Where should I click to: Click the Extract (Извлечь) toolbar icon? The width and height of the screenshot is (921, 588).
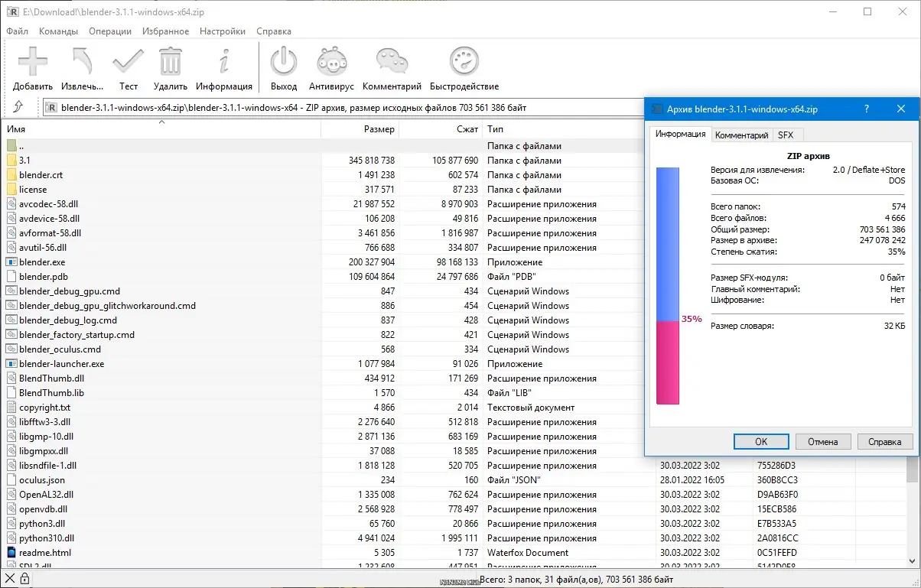tap(82, 62)
